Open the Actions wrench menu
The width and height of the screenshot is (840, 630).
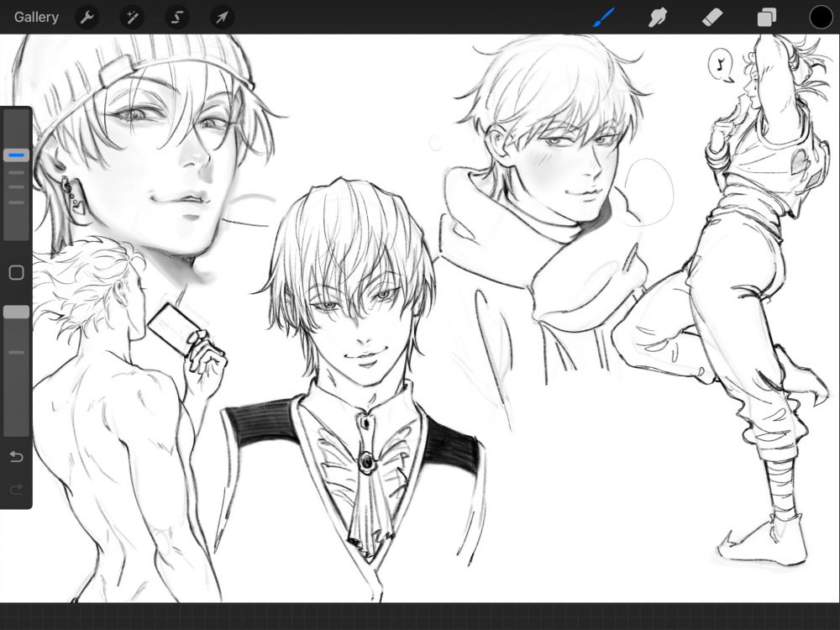click(x=87, y=17)
